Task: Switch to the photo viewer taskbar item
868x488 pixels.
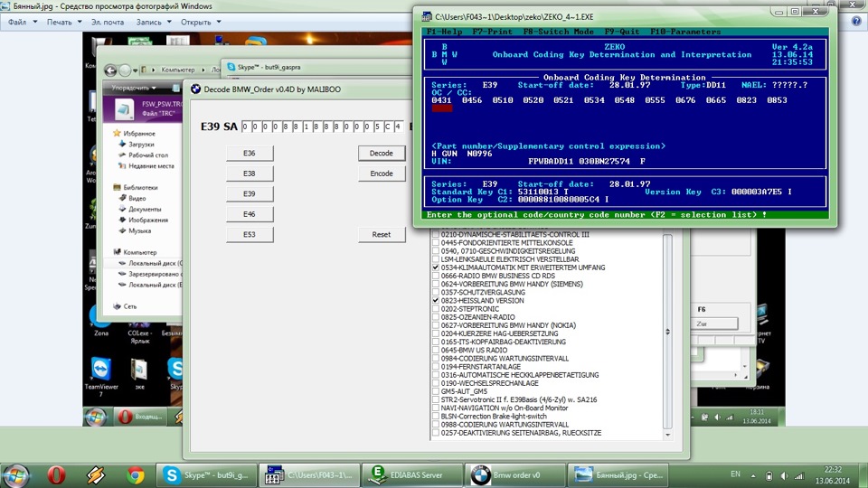Action: [618, 474]
